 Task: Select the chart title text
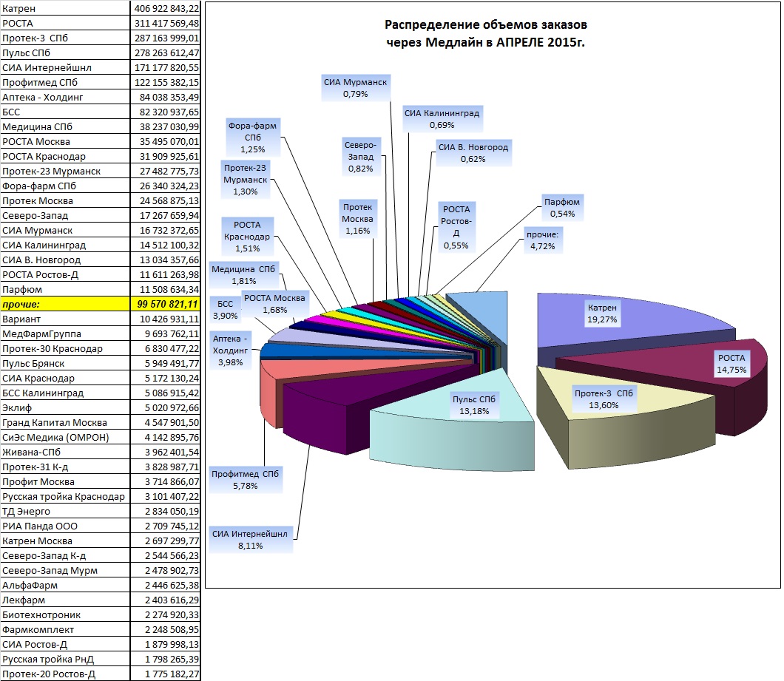[x=485, y=33]
